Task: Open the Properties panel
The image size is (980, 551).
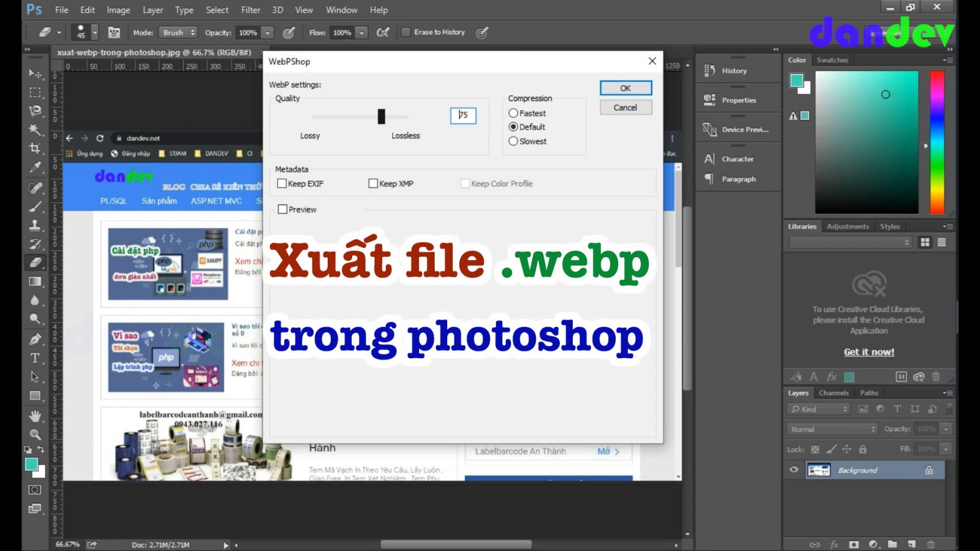Action: click(738, 100)
